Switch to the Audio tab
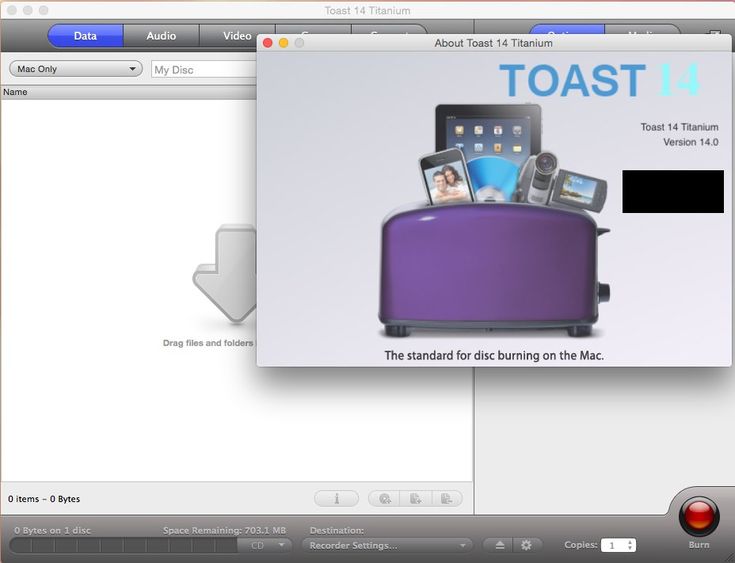Screen dimensions: 735x563 tap(161, 36)
